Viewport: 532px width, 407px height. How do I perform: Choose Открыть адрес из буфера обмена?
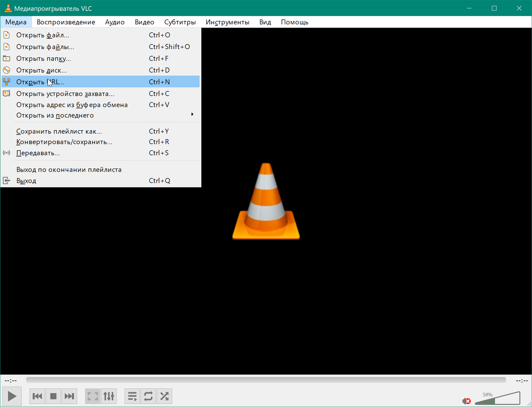pos(100,105)
